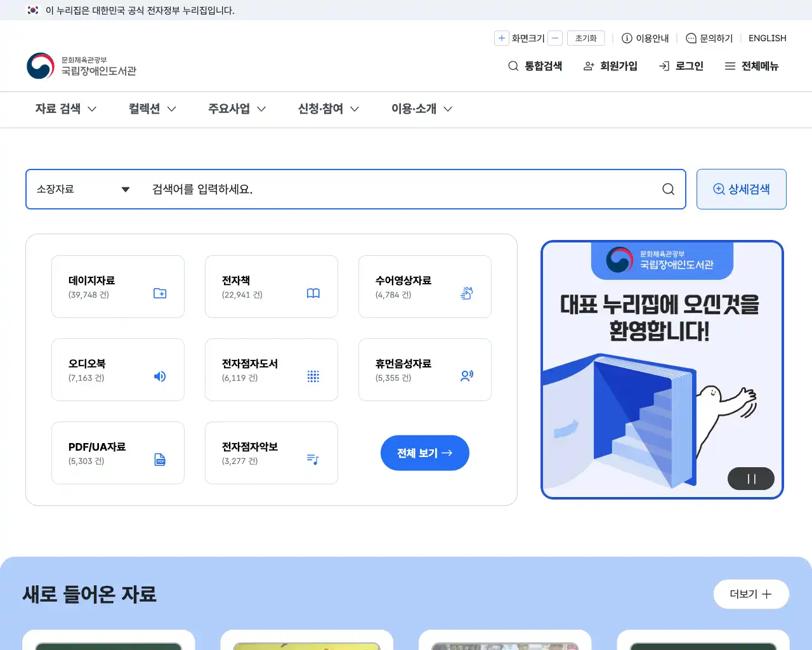Click the welcome banner image
812x650 pixels.
tap(662, 369)
